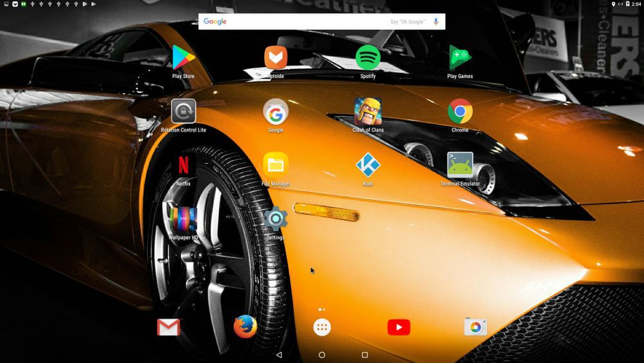
Task: Tap the Recents square button
Action: pyautogui.click(x=365, y=355)
